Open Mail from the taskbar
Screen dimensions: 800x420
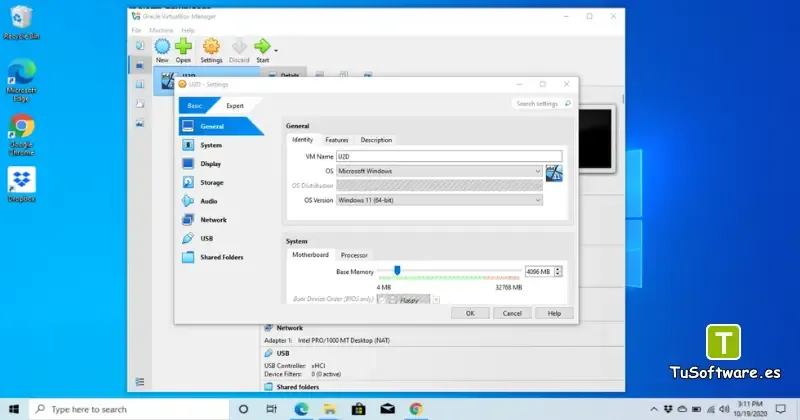pos(387,409)
